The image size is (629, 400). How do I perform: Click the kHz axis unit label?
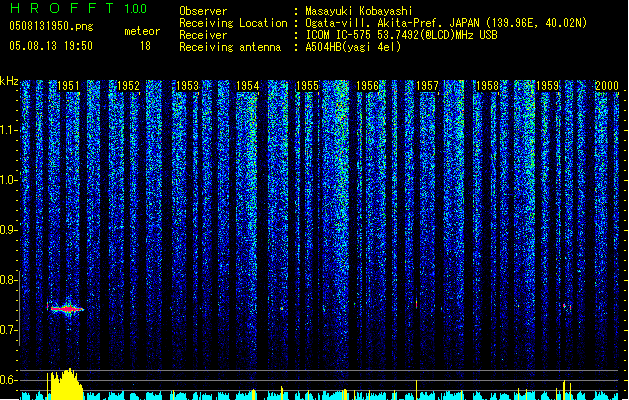pyautogui.click(x=9, y=81)
